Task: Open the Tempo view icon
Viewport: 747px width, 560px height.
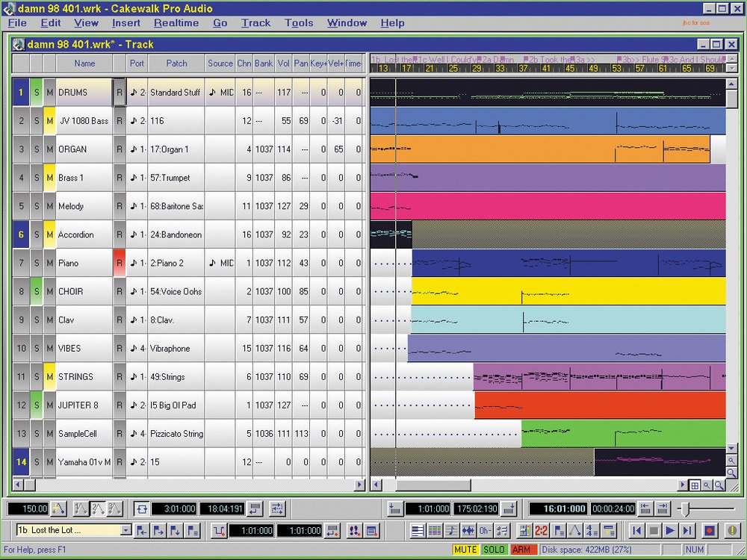Action: pos(575,530)
